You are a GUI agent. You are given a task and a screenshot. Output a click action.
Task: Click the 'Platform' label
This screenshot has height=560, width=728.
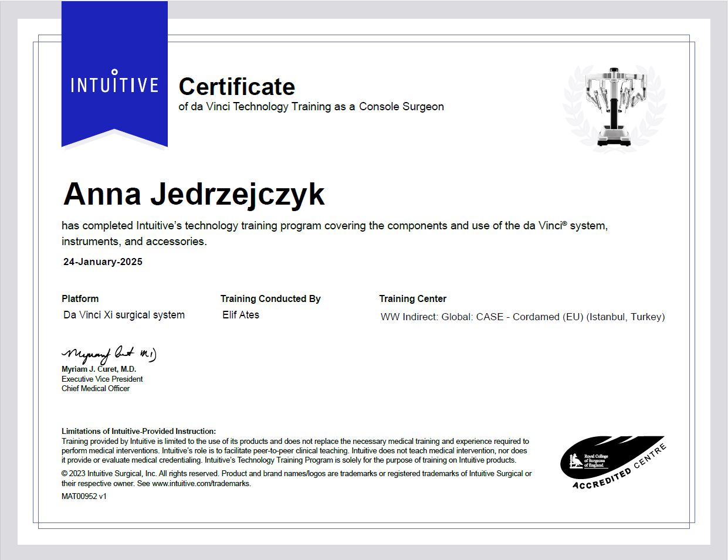pos(80,298)
